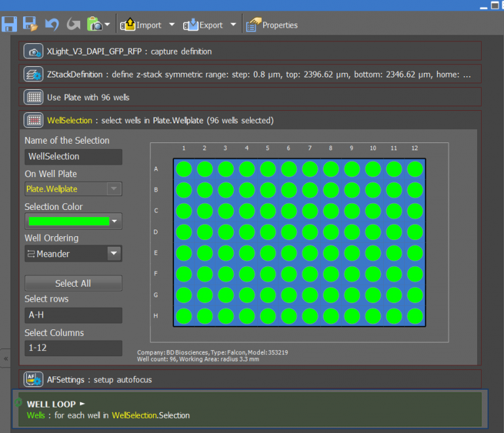
Task: Expand the WELL LOOP step arrow
Action: (82, 404)
